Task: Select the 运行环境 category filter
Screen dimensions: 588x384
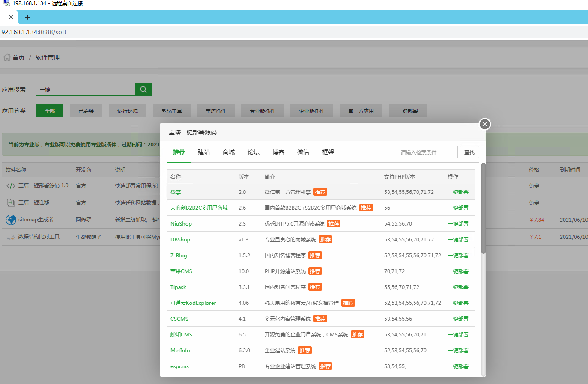Action: pyautogui.click(x=128, y=111)
